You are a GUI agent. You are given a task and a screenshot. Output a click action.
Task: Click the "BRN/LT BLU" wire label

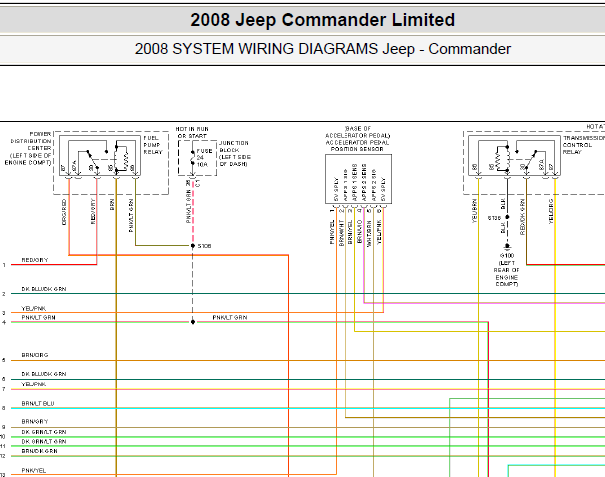(x=38, y=403)
